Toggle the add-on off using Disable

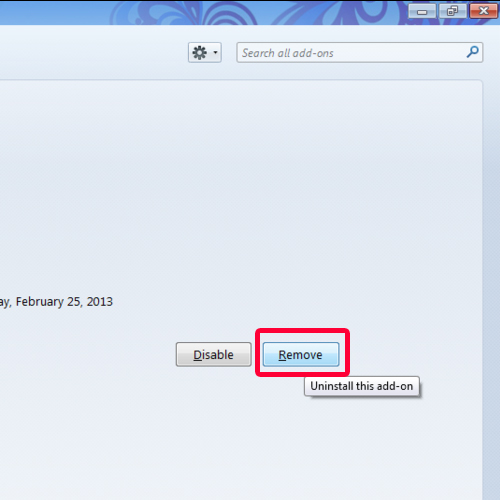[x=213, y=354]
